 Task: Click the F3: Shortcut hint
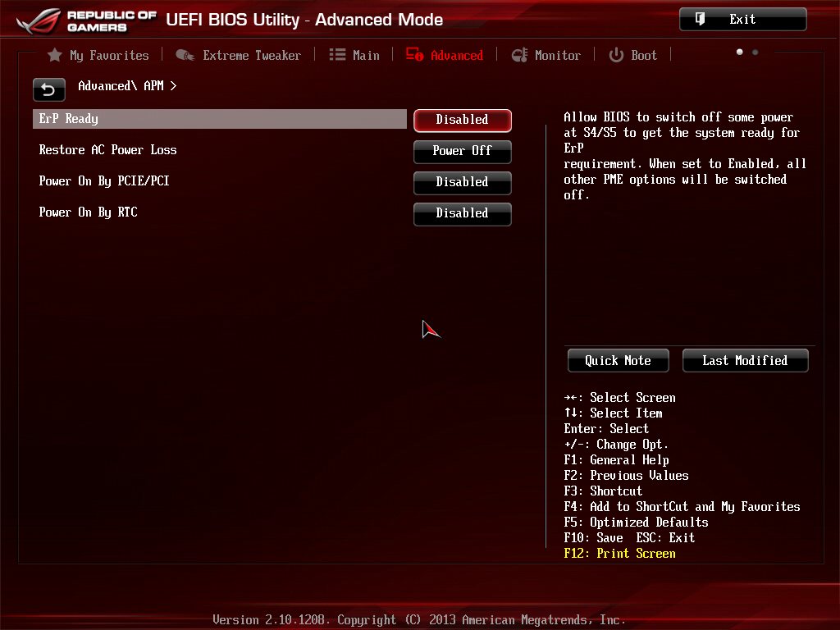603,491
